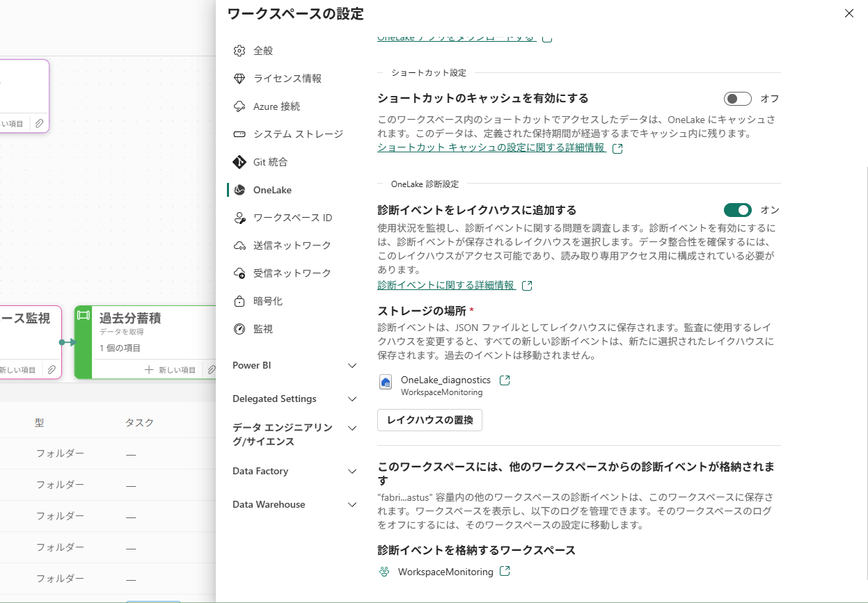868x603 pixels.
Task: Open ショートカット キャッシュの設定に関する詳細情報 link
Action: point(491,147)
